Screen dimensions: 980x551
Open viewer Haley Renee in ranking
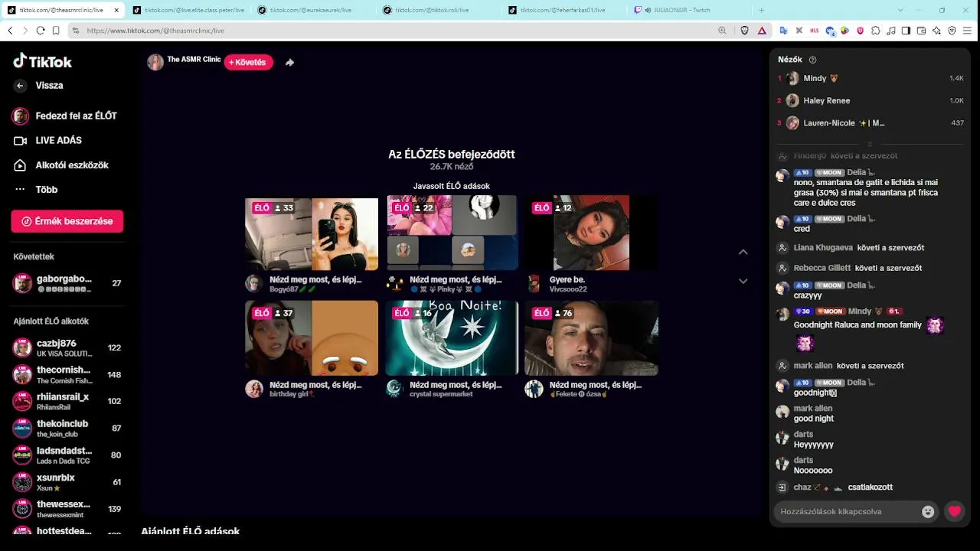coord(870,101)
